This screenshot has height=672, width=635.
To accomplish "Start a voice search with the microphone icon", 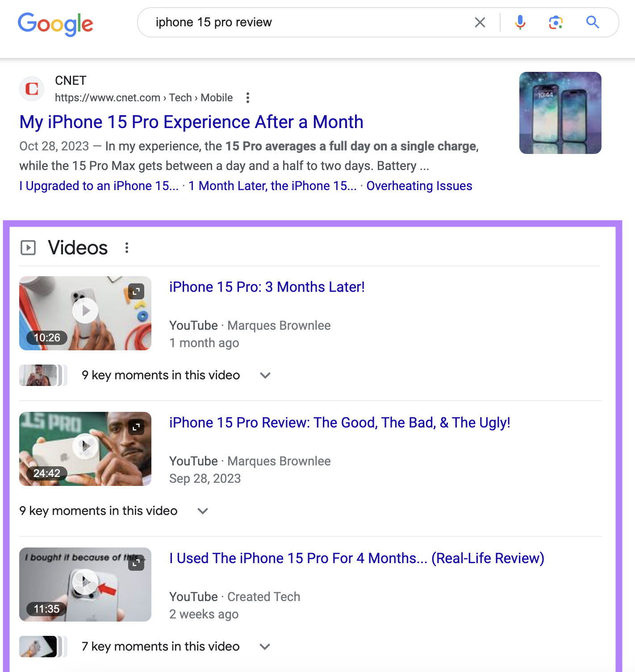I will tap(519, 22).
